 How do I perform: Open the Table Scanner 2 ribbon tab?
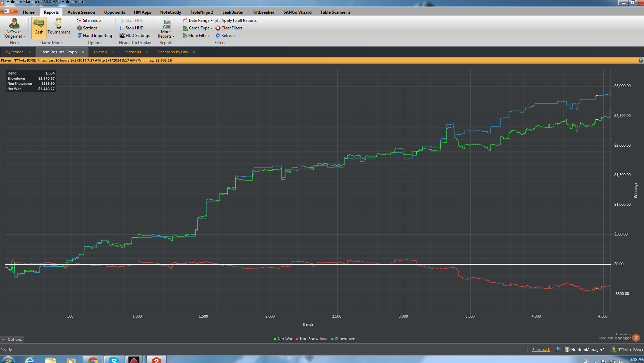pyautogui.click(x=335, y=12)
